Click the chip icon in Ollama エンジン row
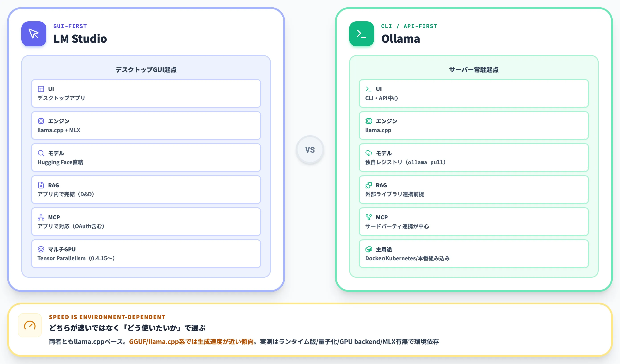This screenshot has height=364, width=620. pos(369,121)
